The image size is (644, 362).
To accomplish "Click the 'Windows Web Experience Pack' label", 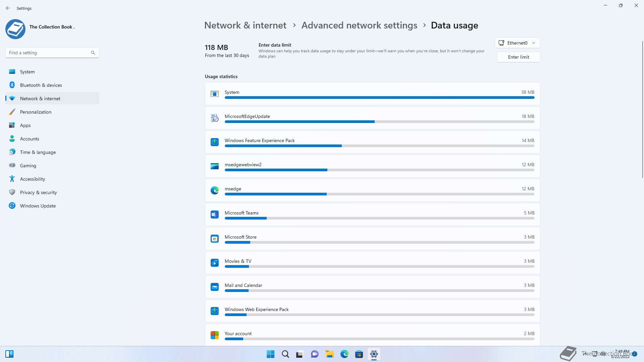I will click(257, 309).
